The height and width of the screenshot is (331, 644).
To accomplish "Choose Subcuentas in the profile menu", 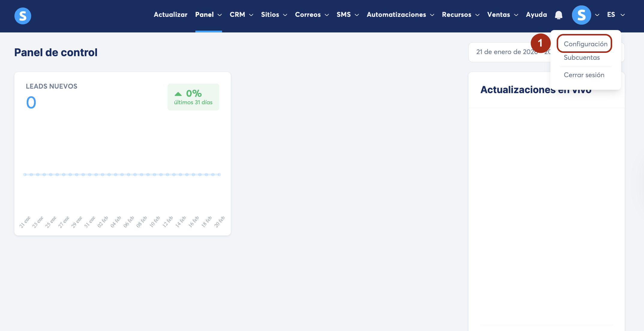I will point(582,57).
